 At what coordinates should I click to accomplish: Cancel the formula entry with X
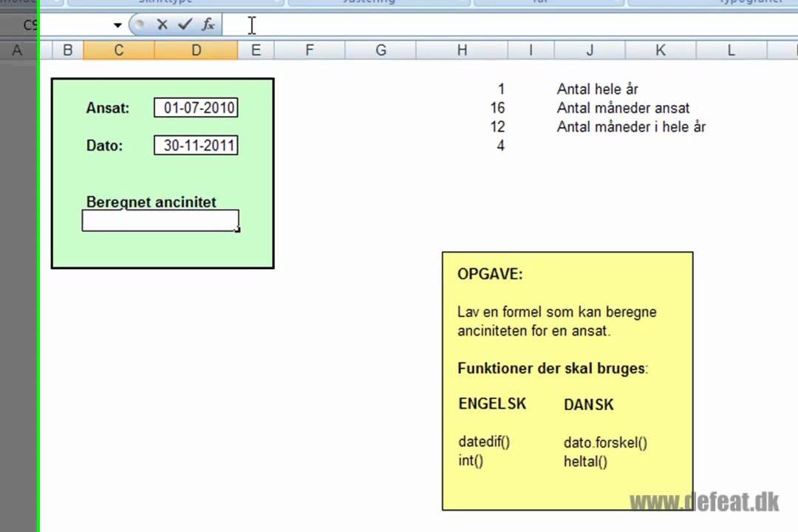pyautogui.click(x=163, y=24)
